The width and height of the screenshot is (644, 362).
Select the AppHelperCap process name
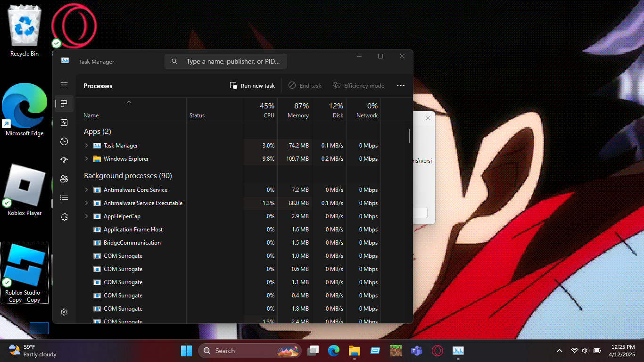tap(122, 216)
